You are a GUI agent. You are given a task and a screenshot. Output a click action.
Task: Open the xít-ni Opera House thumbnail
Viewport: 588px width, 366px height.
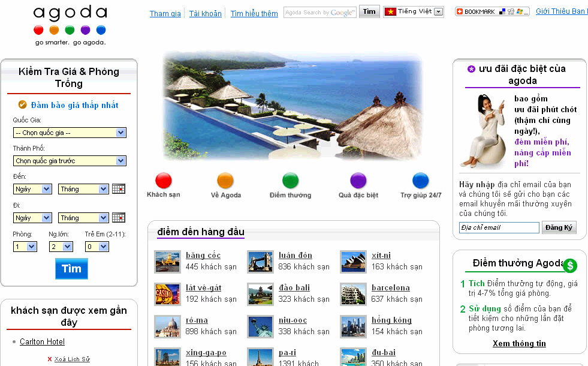click(353, 262)
